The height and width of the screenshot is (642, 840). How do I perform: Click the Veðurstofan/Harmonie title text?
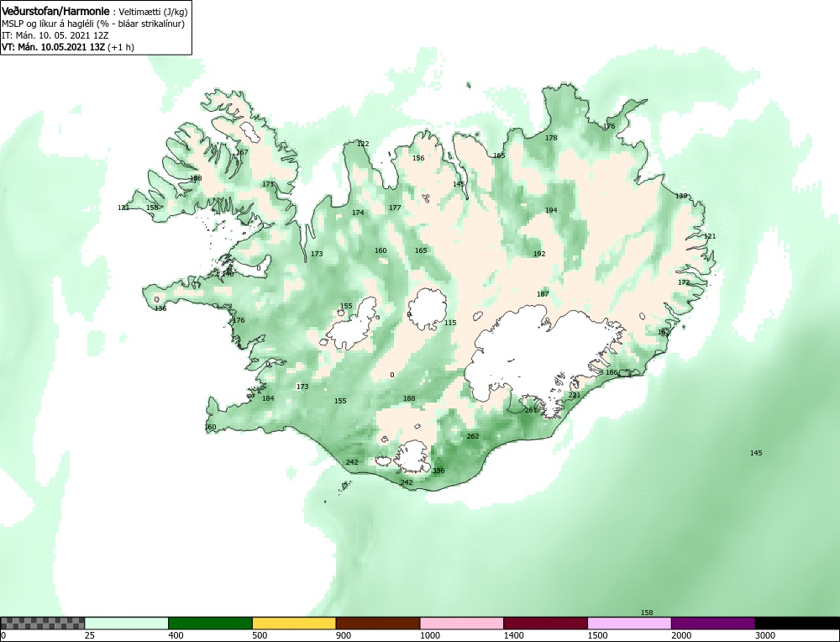pyautogui.click(x=55, y=11)
